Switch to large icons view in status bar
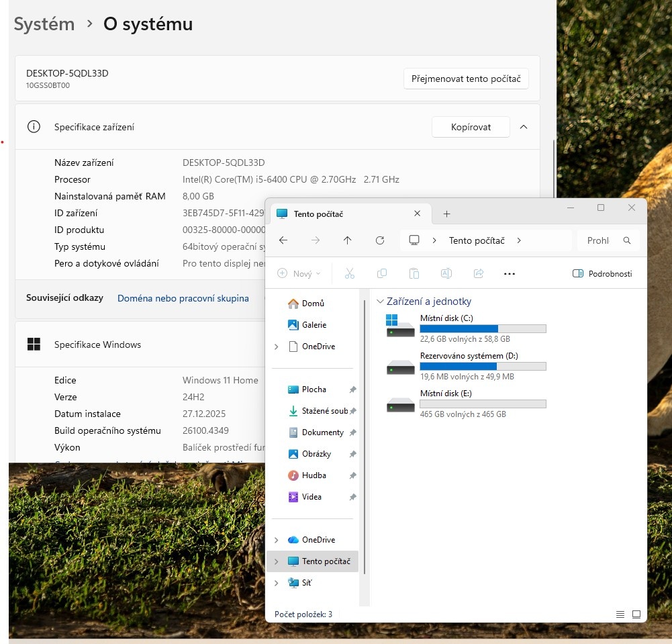The image size is (672, 644). (636, 614)
